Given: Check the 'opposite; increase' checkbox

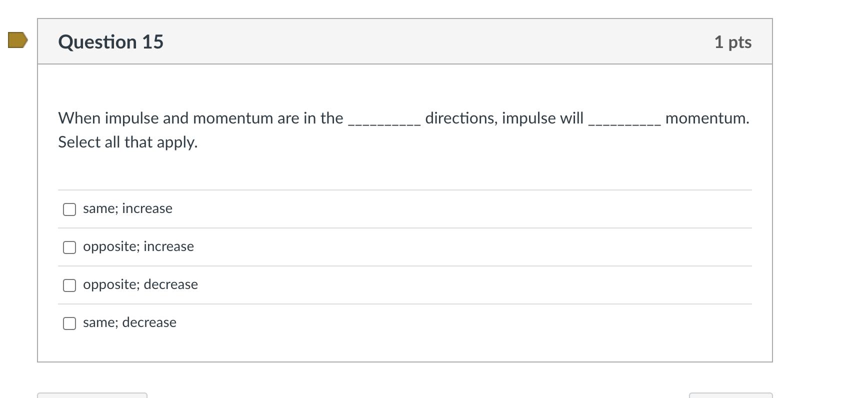Looking at the screenshot, I should coord(69,247).
